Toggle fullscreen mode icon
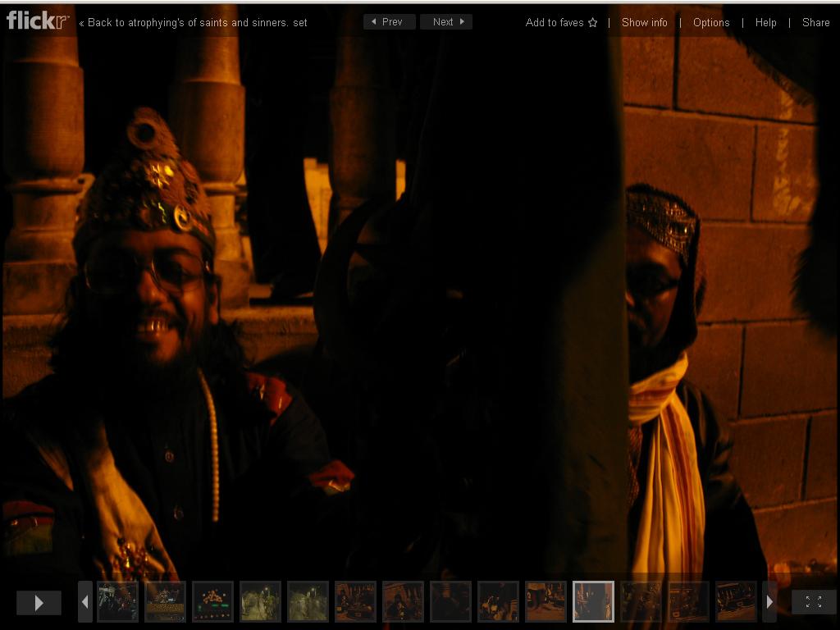The width and height of the screenshot is (840, 630). pos(813,602)
